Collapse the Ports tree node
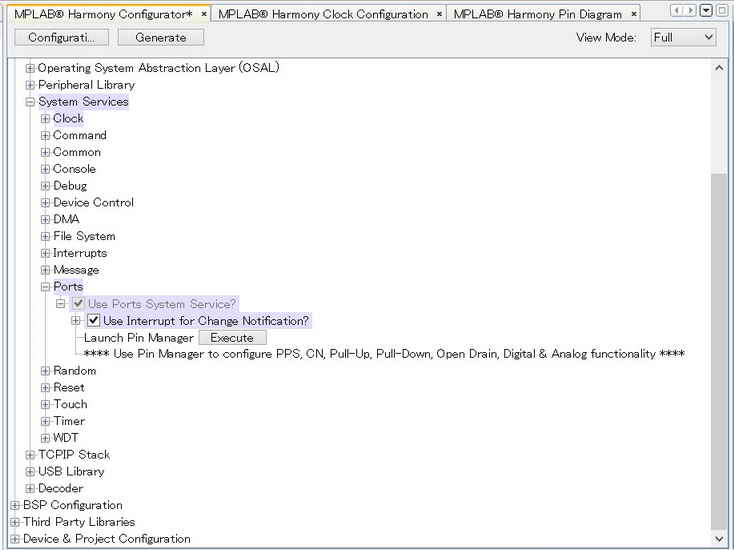 pyautogui.click(x=45, y=287)
